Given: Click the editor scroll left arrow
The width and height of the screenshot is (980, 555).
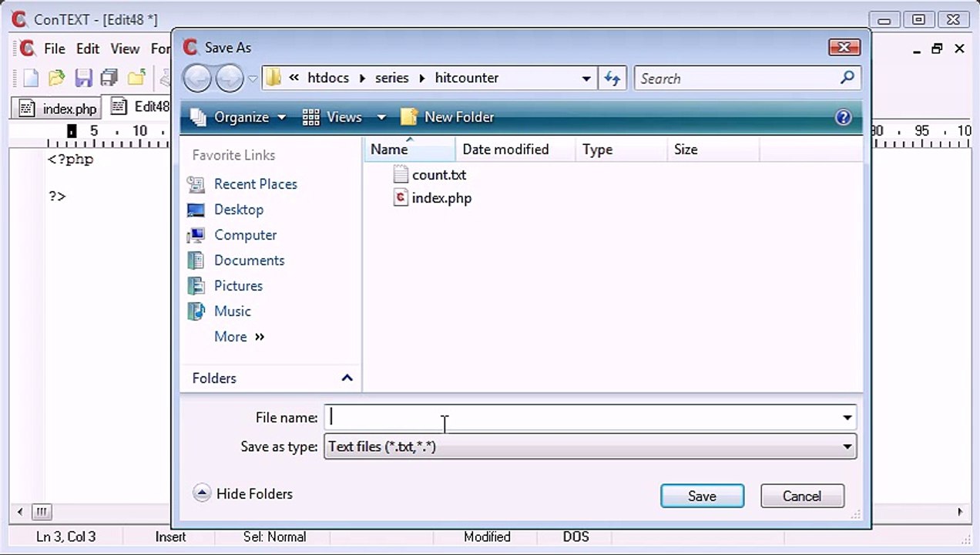Looking at the screenshot, I should (20, 512).
